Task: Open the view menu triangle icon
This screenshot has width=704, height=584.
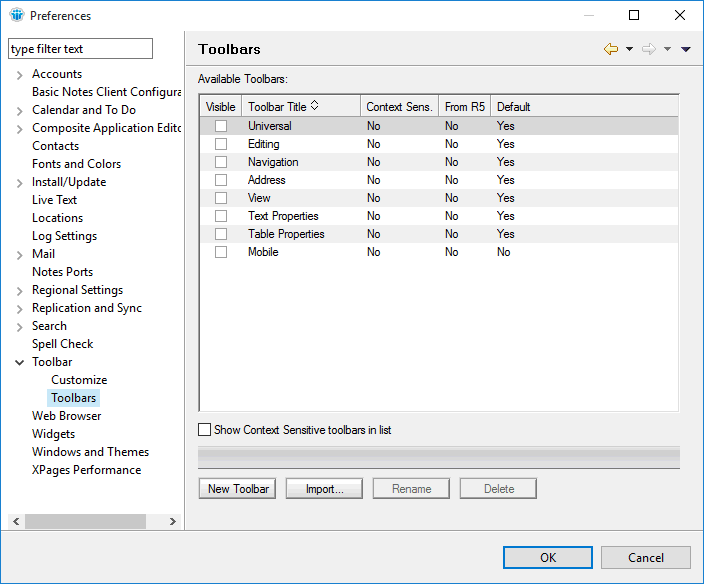Action: click(x=686, y=49)
